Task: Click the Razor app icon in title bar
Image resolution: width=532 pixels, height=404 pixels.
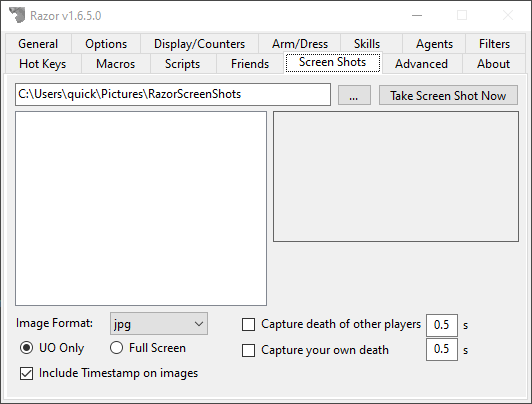Action: 17,15
